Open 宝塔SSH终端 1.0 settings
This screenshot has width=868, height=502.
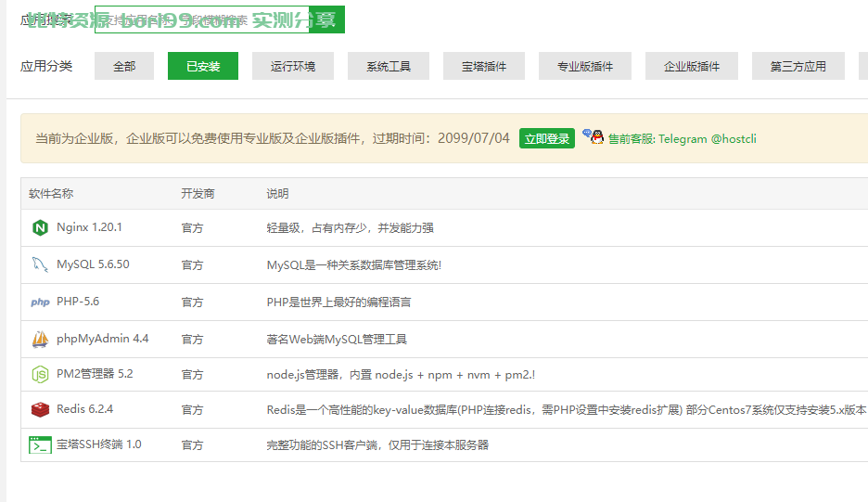coord(98,444)
